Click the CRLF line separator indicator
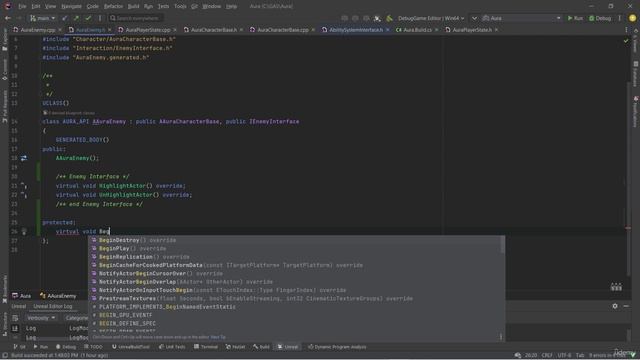The height and width of the screenshot is (360, 640). click(x=547, y=356)
